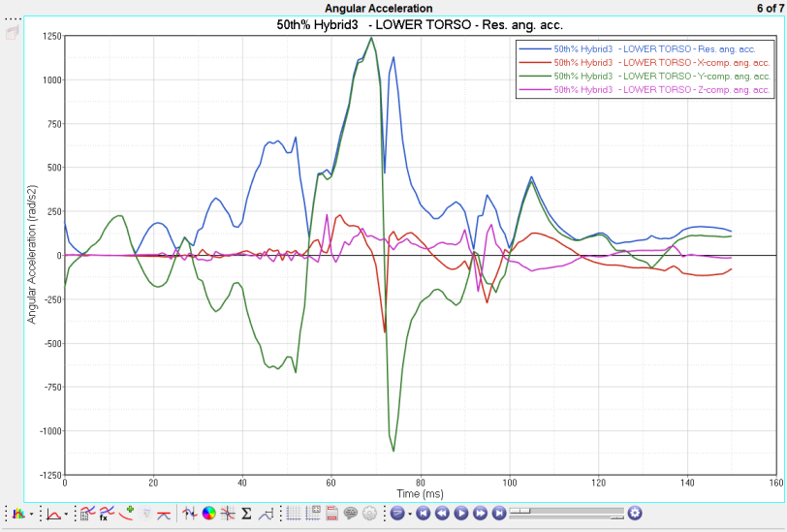787x532 pixels.
Task: Click the add curve green plus icon
Action: point(128,512)
